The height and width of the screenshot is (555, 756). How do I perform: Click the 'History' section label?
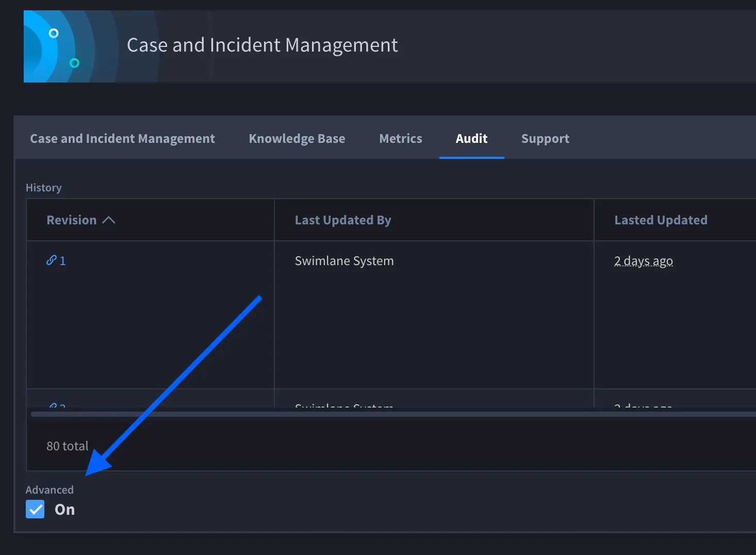point(44,188)
